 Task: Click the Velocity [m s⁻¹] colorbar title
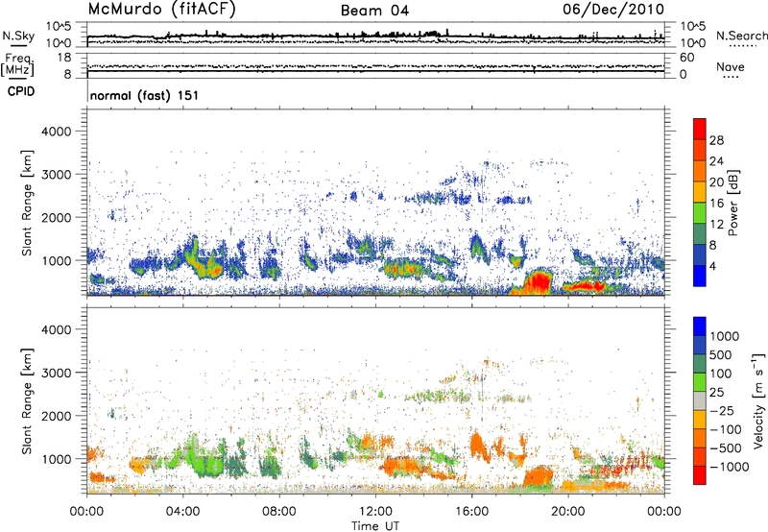tap(758, 400)
